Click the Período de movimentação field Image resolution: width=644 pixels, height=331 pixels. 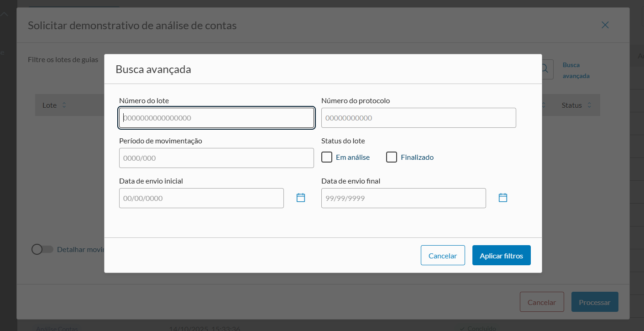click(216, 158)
